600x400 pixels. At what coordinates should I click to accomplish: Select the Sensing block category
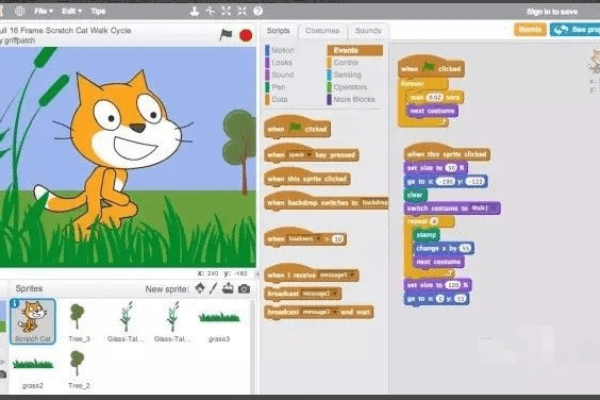pyautogui.click(x=347, y=75)
